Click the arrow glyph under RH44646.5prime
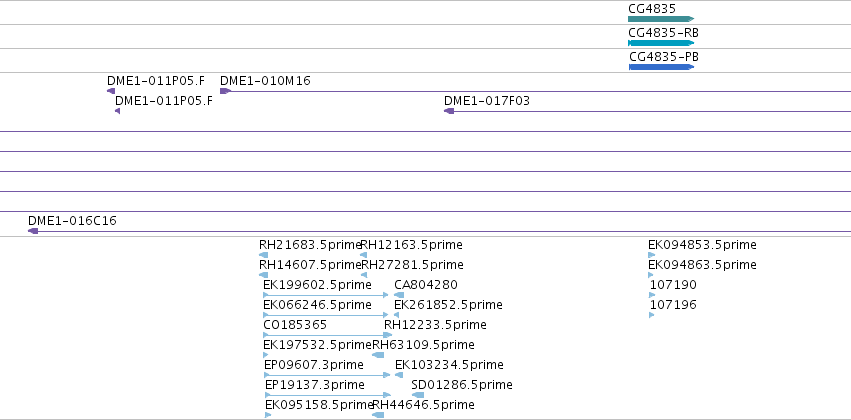This screenshot has width=851, height=420. coord(378,415)
